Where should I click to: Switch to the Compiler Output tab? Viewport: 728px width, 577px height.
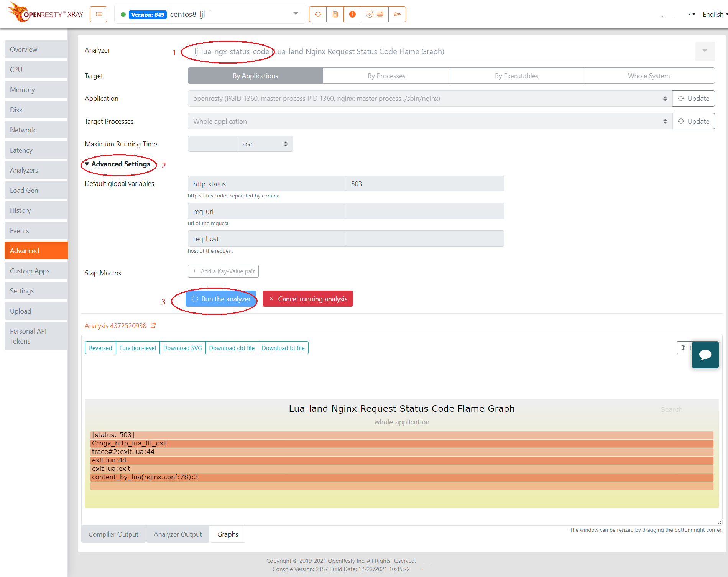click(x=113, y=534)
